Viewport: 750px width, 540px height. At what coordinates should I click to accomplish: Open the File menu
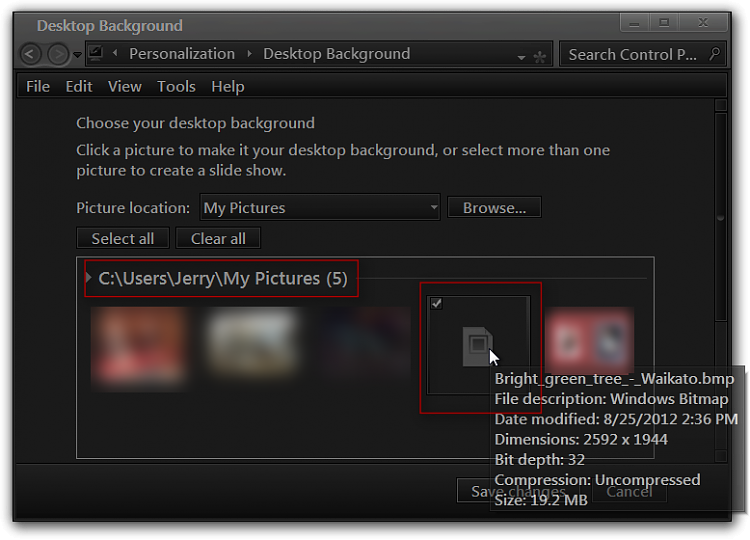38,87
